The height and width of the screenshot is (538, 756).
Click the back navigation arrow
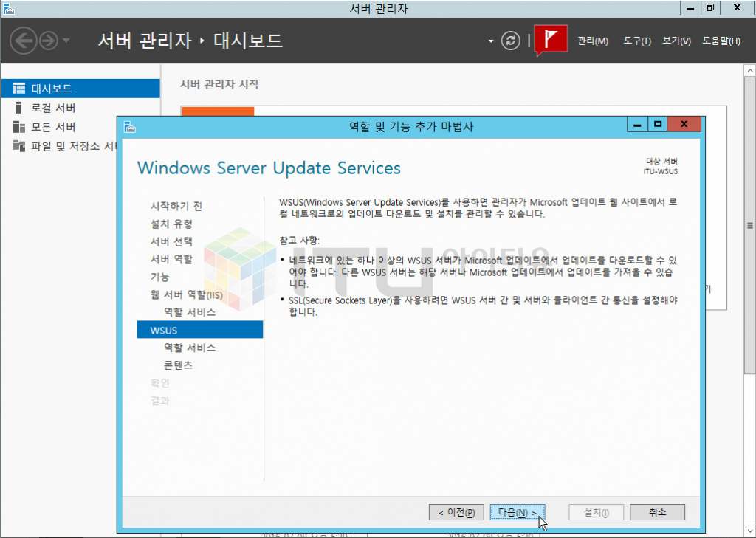24,40
